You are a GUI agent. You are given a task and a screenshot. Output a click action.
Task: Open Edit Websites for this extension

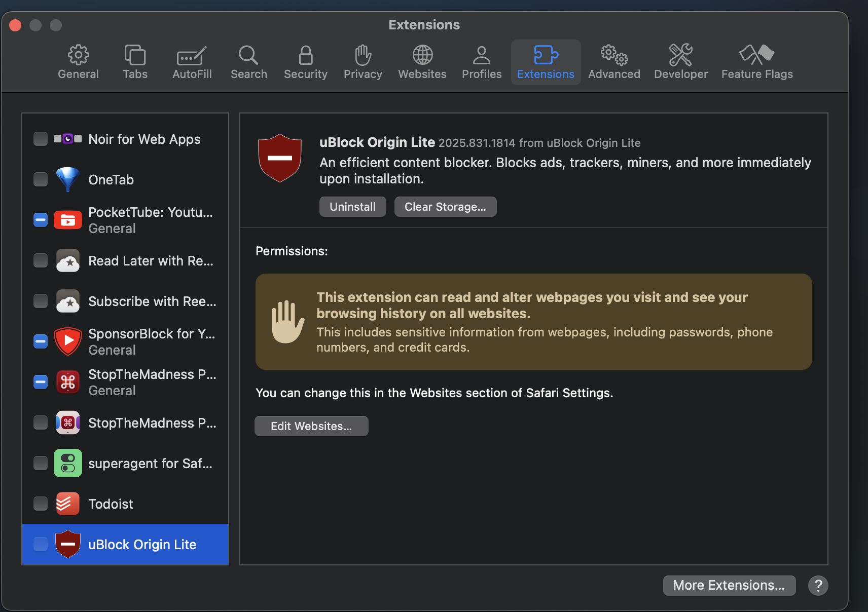click(311, 426)
